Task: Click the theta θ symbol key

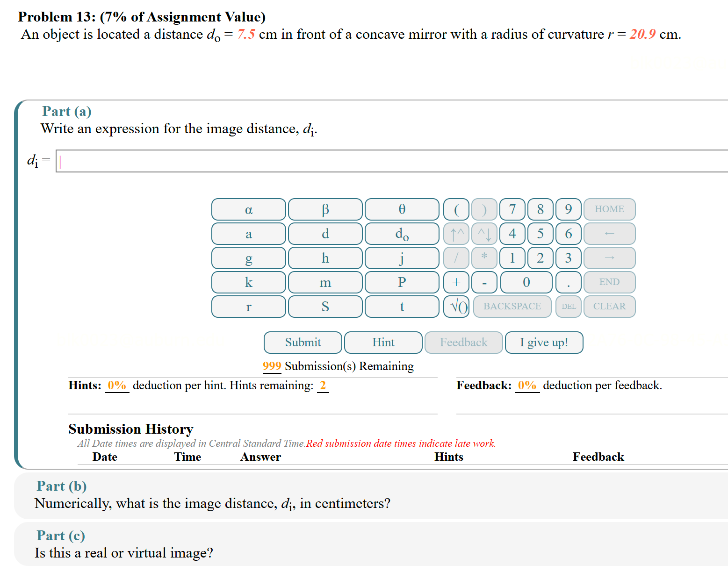Action: [x=401, y=209]
